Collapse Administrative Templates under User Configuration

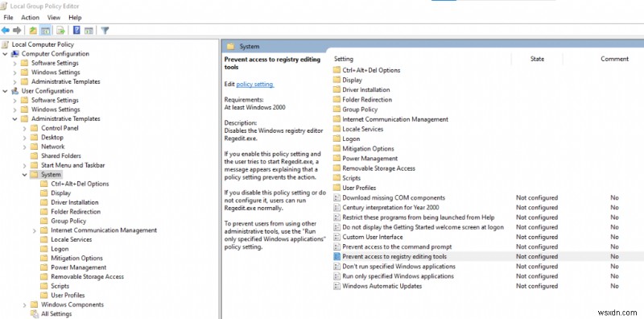14,118
